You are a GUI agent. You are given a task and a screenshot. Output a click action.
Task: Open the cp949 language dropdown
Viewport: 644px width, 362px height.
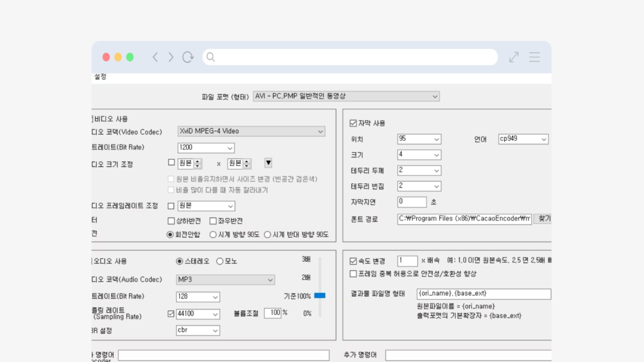click(x=523, y=139)
